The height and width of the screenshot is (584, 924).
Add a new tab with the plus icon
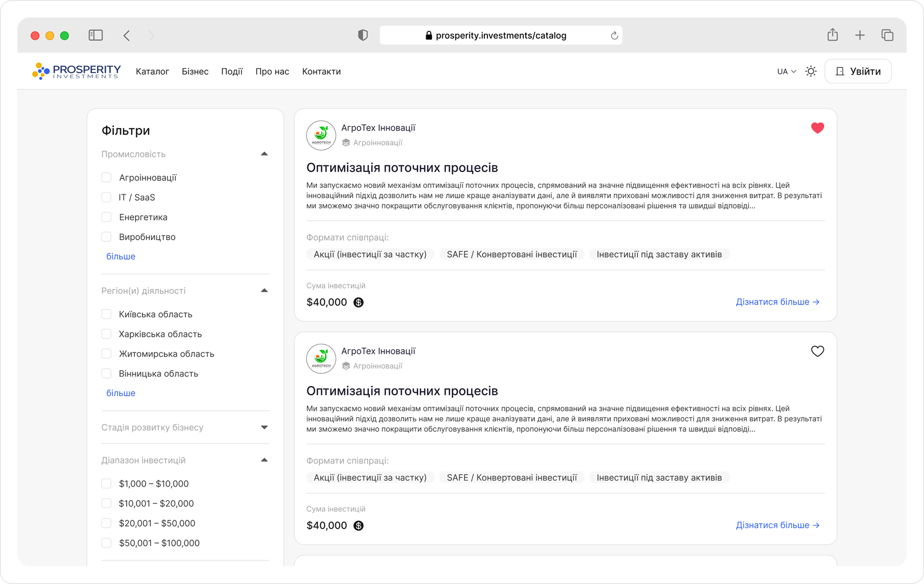click(x=860, y=35)
